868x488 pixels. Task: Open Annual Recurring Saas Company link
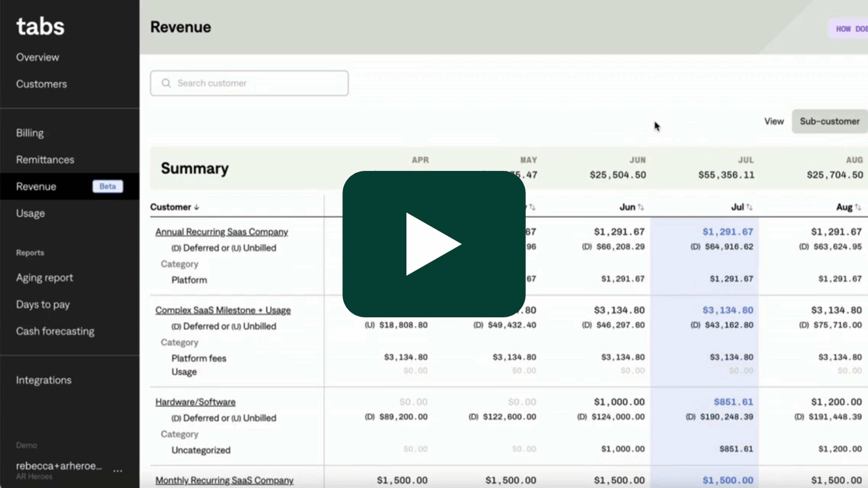pyautogui.click(x=222, y=232)
